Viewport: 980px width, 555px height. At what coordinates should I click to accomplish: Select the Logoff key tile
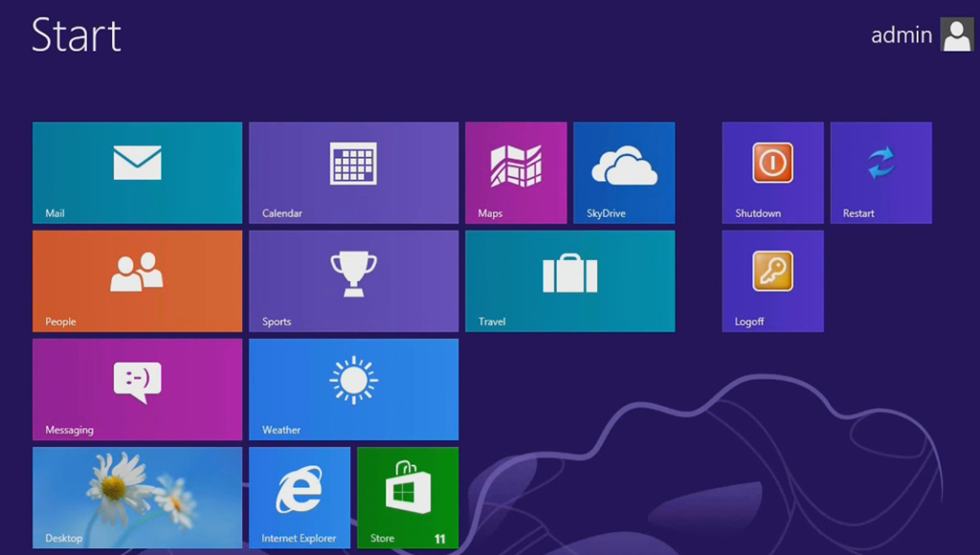773,281
